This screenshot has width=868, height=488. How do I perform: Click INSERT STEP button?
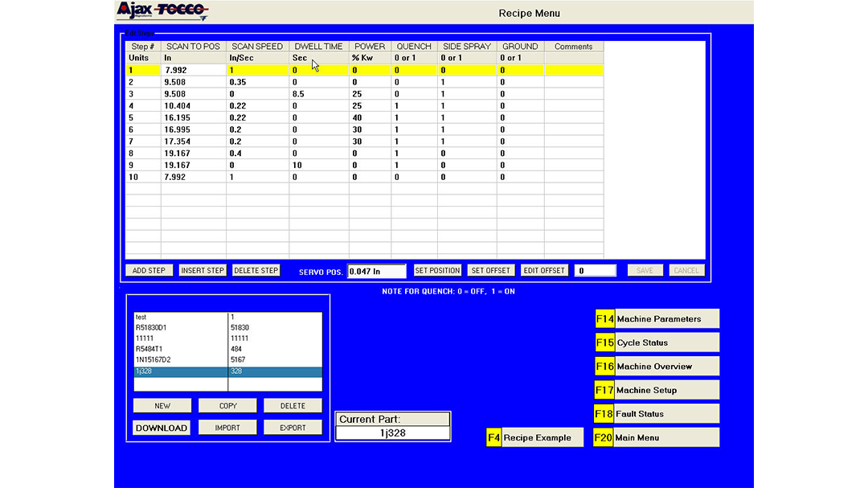203,271
